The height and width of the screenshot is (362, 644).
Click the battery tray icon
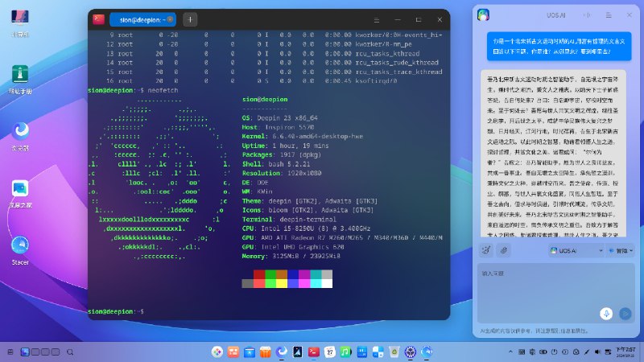(x=543, y=352)
